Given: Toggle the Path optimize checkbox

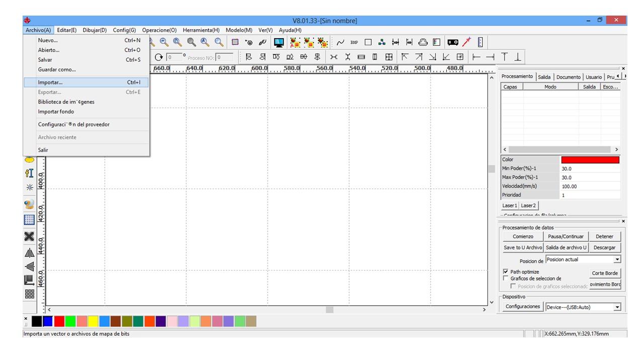Looking at the screenshot, I should pos(506,271).
